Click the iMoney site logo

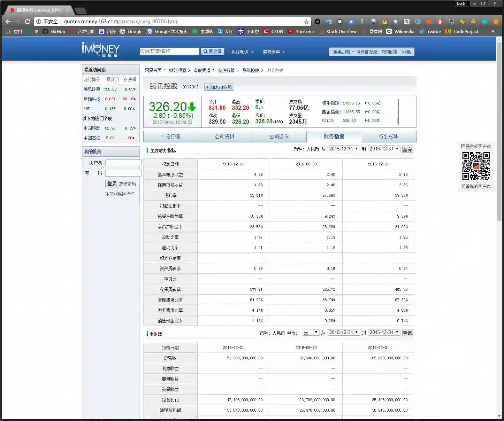(101, 50)
